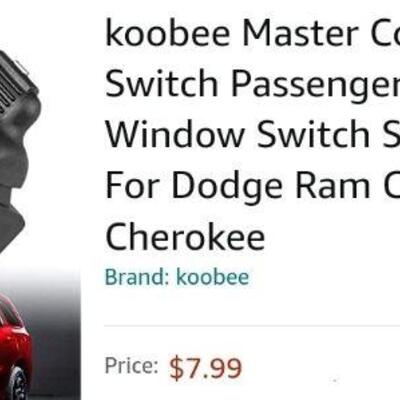Click the word Ram in the title
400x400 pixels.
(333, 185)
